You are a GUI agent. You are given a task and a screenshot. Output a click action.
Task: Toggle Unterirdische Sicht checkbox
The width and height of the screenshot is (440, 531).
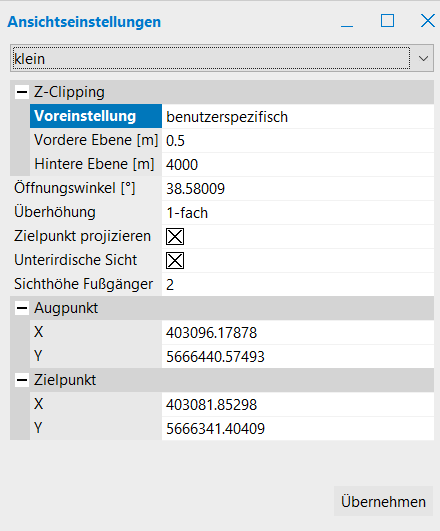pyautogui.click(x=175, y=260)
